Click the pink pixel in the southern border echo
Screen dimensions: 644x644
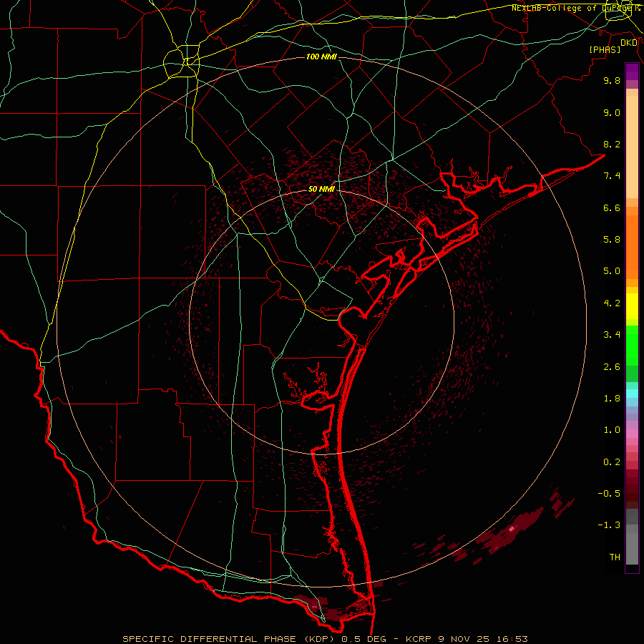[x=314, y=606]
